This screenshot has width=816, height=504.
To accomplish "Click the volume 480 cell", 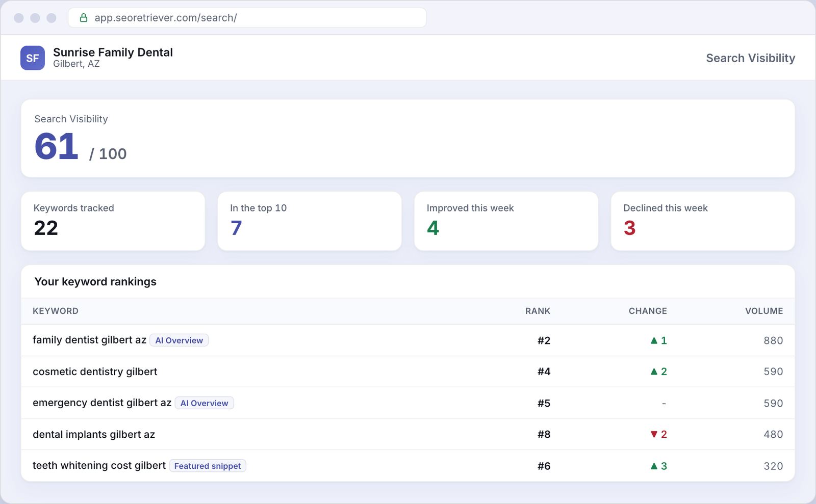I will tap(773, 434).
